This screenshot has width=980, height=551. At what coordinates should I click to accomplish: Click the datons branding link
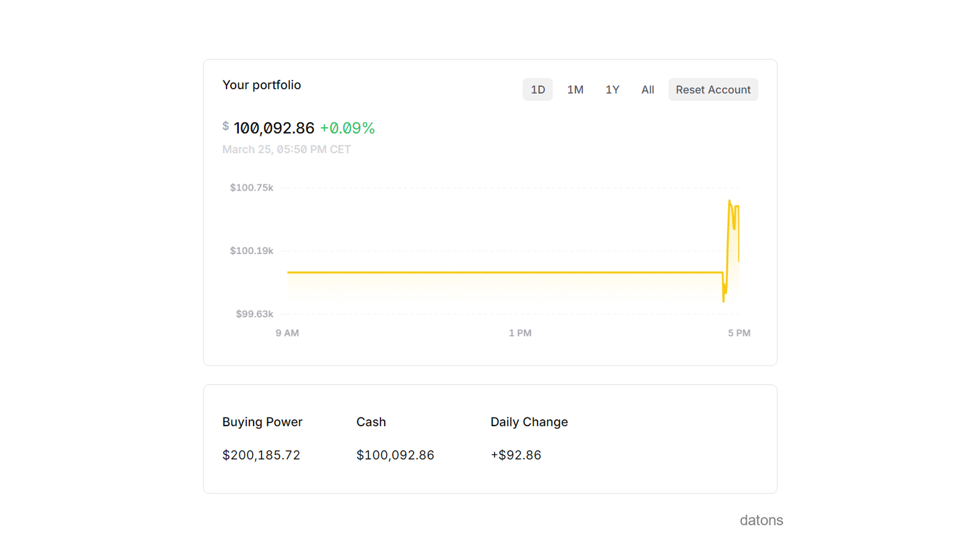tap(761, 520)
